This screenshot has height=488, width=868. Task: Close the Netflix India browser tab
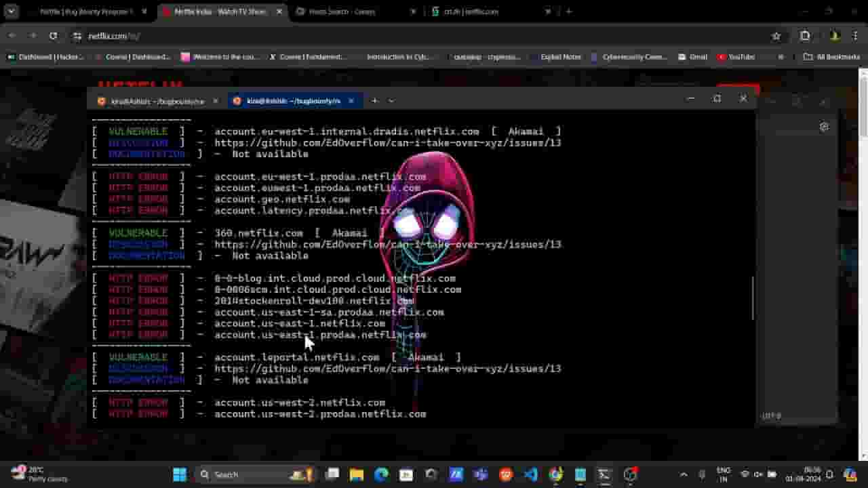(x=279, y=12)
